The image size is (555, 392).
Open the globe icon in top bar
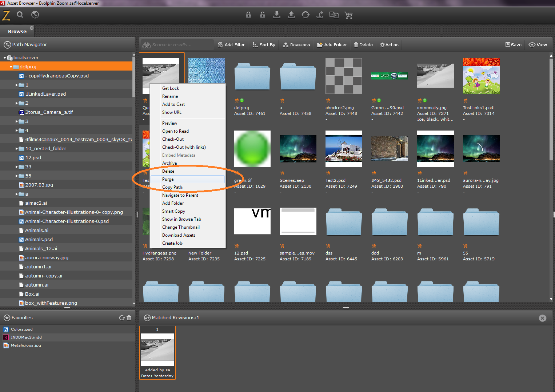click(x=35, y=15)
